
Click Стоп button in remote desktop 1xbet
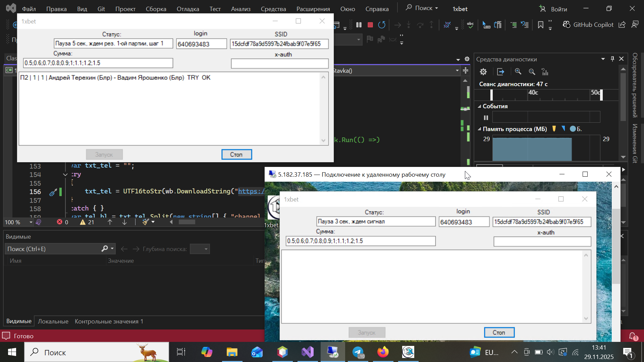[x=499, y=333]
